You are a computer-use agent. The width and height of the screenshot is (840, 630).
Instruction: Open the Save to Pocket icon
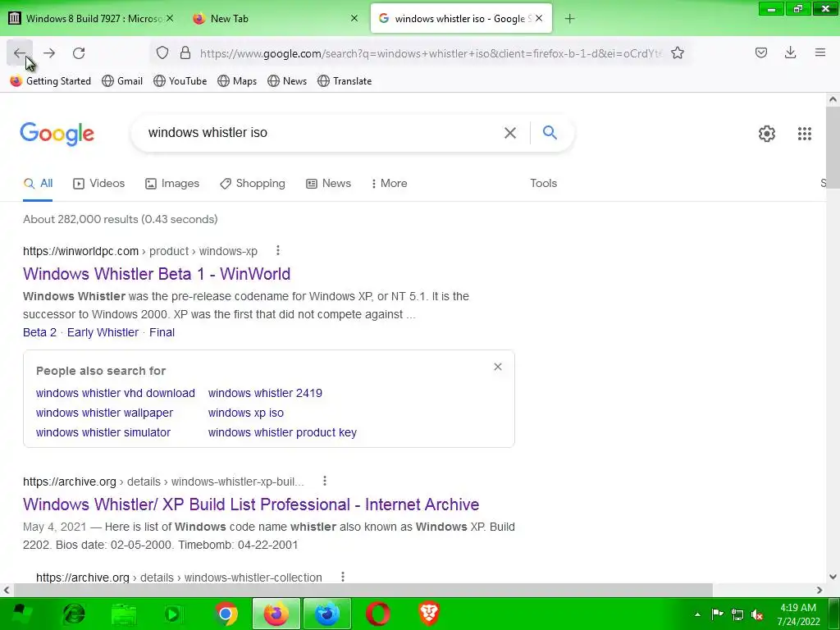tap(761, 52)
